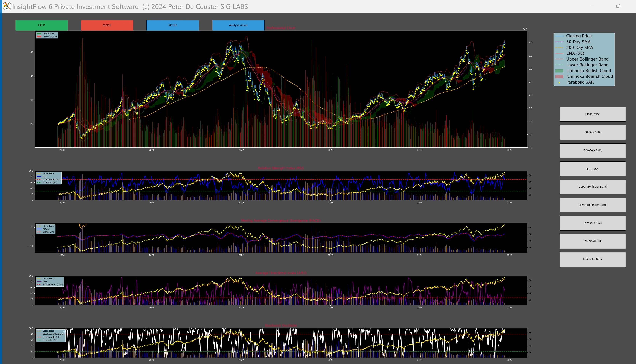The width and height of the screenshot is (636, 364).
Task: Click the Parabolic SAR yellow legend marker
Action: coord(559,82)
